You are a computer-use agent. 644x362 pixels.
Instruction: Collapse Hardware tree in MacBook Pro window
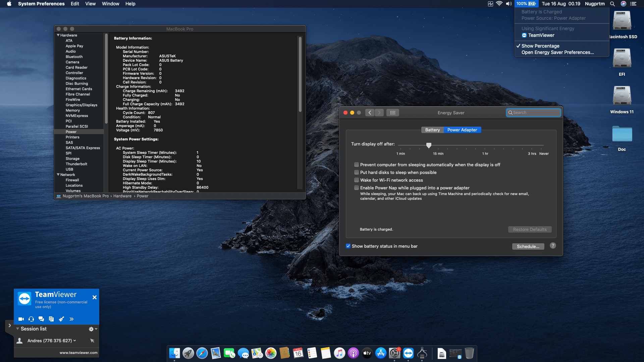[58, 35]
